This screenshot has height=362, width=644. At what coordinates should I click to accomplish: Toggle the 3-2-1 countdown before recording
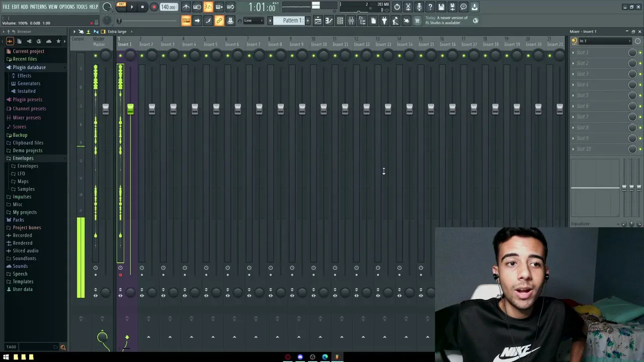coord(208,7)
